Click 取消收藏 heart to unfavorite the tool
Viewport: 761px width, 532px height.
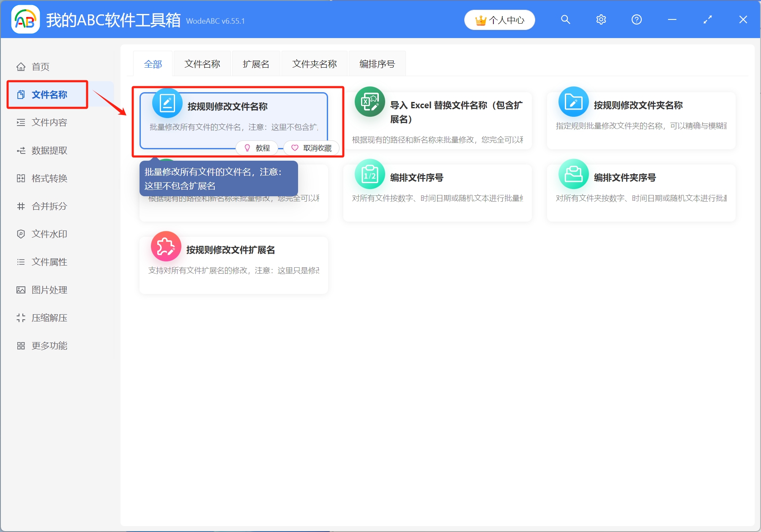311,148
